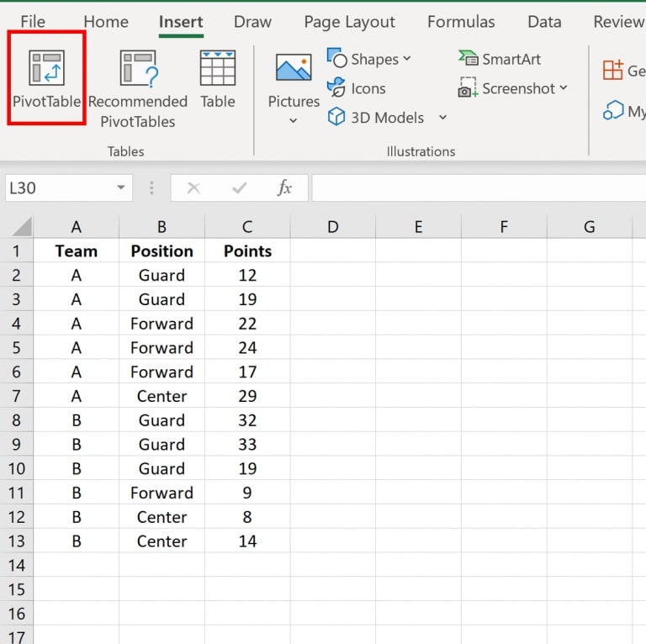
Task: Click Forward in row 11
Action: click(161, 493)
